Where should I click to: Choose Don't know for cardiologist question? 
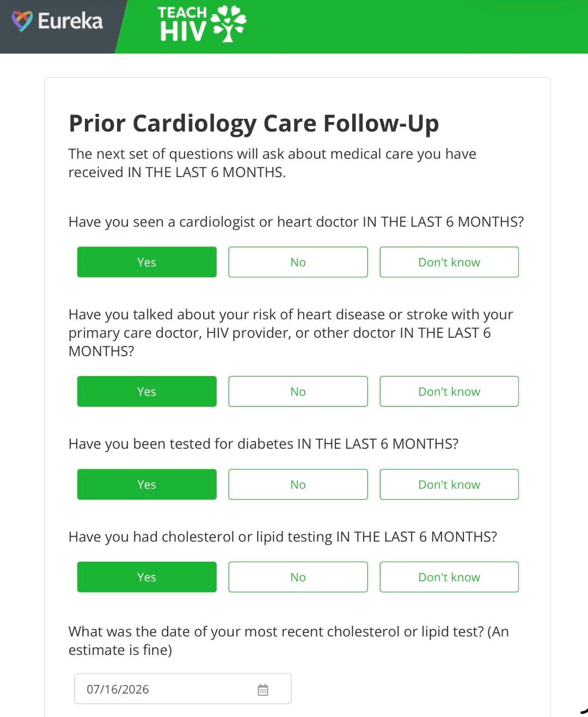449,262
